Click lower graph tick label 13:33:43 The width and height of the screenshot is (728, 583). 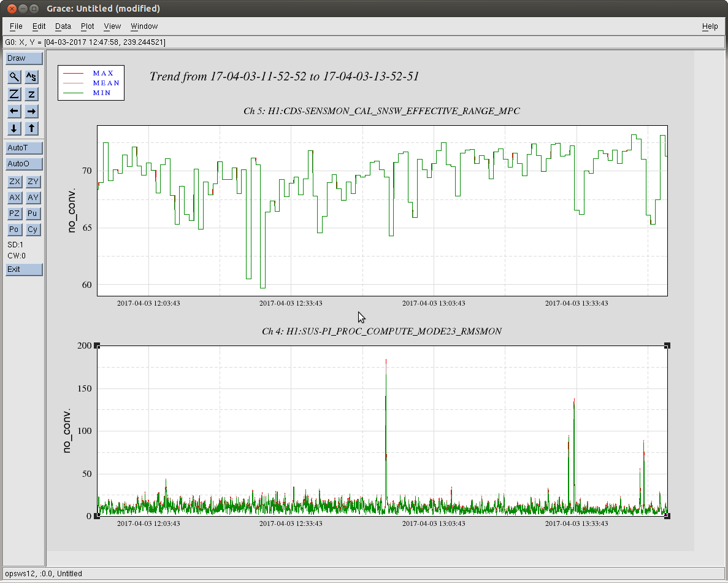[577, 523]
